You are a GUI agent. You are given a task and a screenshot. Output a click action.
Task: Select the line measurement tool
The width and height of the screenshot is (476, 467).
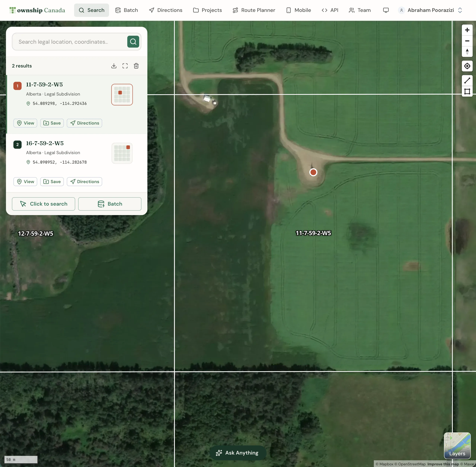point(467,80)
